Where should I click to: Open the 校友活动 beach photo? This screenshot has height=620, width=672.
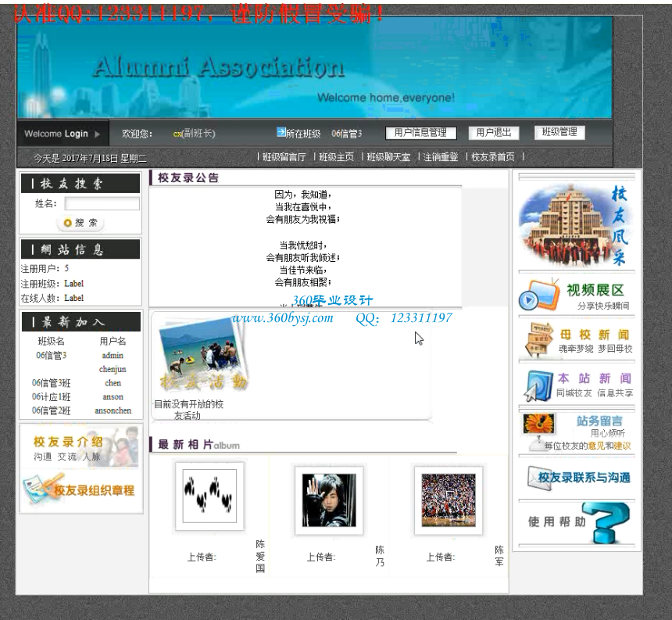click(x=203, y=355)
